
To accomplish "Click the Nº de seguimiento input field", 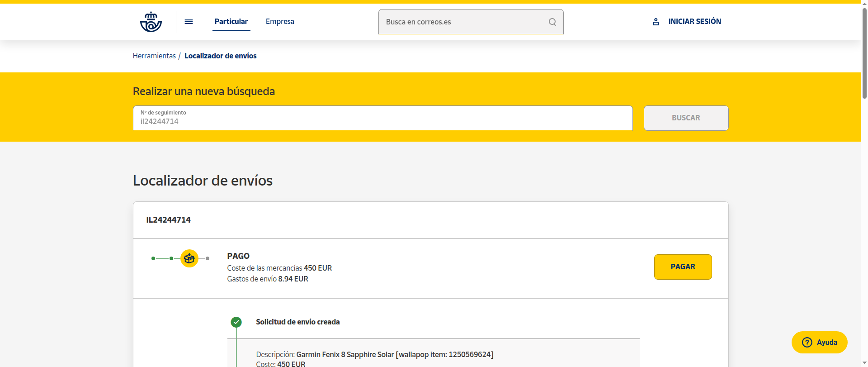I will 382,118.
